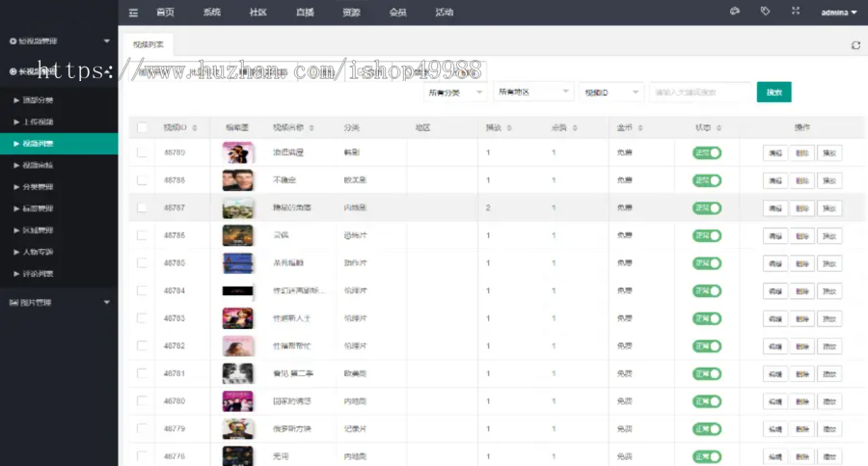Screen dimensions: 868x466
Task: Open 视频审核 in the sidebar
Action: [59, 165]
